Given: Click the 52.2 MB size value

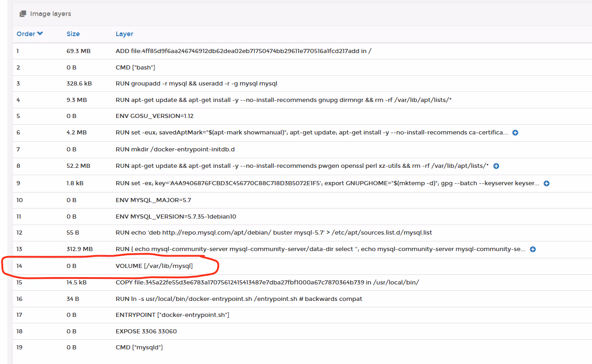Looking at the screenshot, I should point(78,166).
